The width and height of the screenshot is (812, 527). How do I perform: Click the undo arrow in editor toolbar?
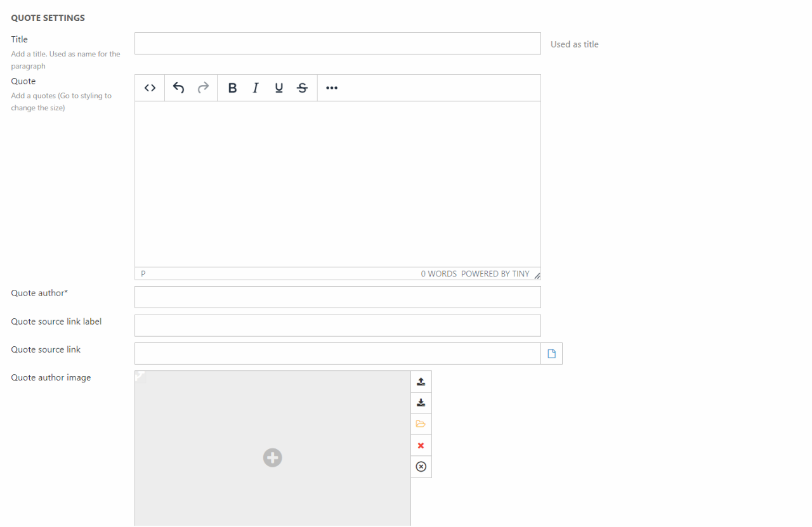[179, 88]
